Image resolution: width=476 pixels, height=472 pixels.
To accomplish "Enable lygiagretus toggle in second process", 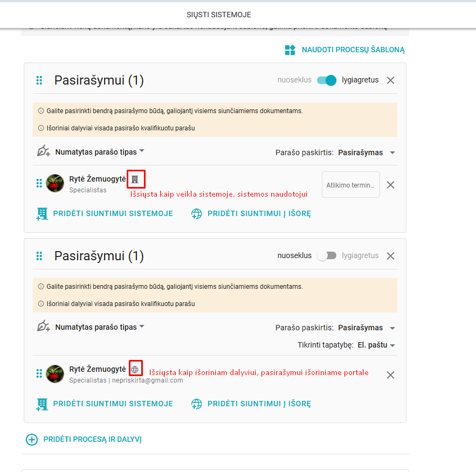I will 327,256.
